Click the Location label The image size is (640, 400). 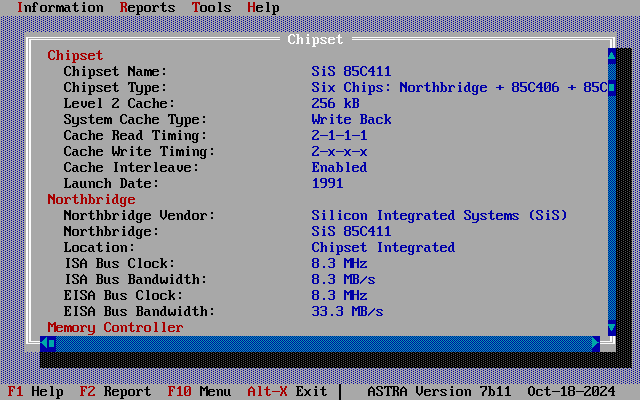coord(99,247)
